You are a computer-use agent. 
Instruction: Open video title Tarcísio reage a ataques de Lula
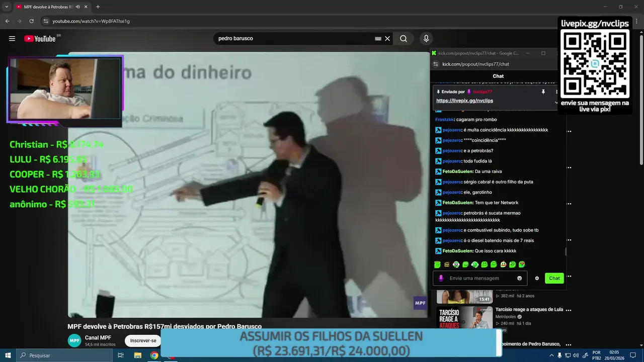point(529,310)
